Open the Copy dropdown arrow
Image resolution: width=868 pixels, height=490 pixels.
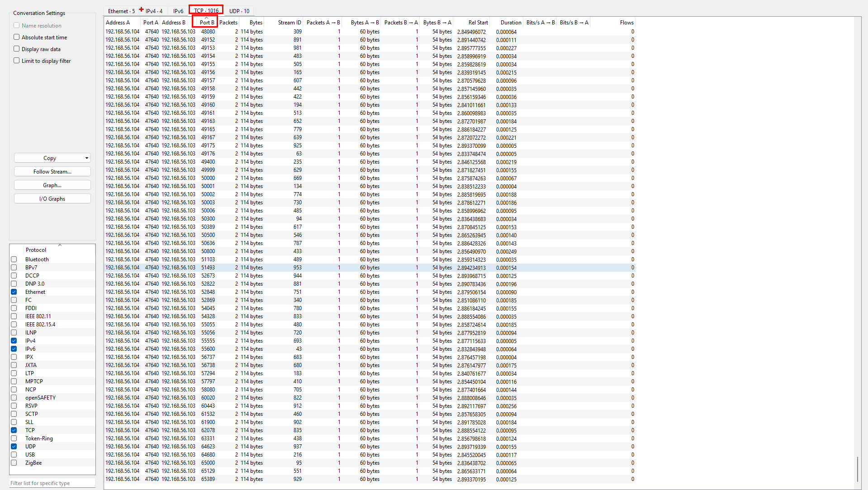(86, 158)
